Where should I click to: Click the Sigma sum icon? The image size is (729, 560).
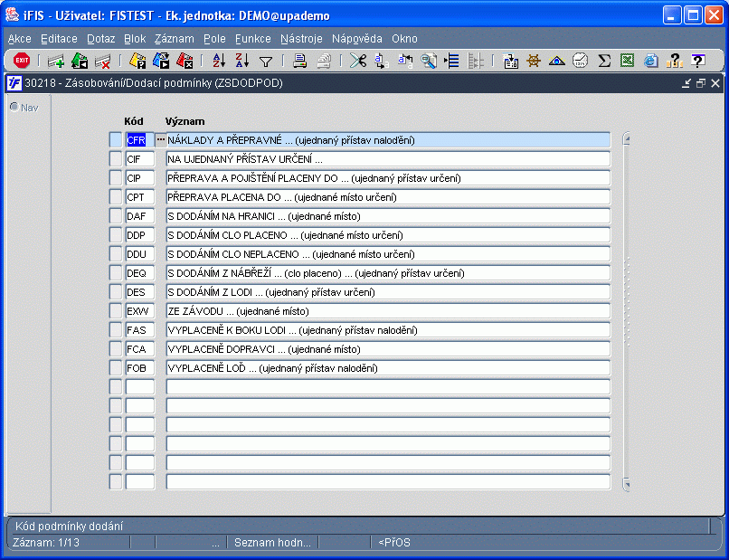pyautogui.click(x=604, y=61)
